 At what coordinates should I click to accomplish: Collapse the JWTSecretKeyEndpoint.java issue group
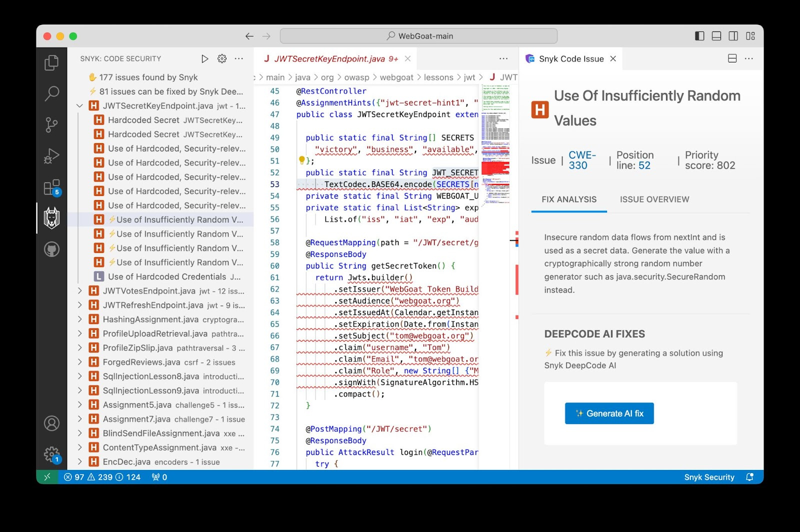79,106
